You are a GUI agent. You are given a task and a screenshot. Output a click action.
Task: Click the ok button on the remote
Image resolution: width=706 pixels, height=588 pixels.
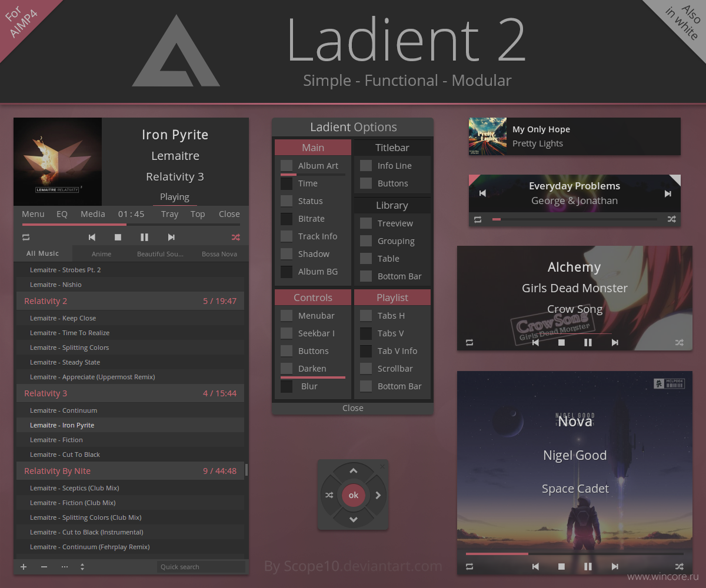pos(354,495)
